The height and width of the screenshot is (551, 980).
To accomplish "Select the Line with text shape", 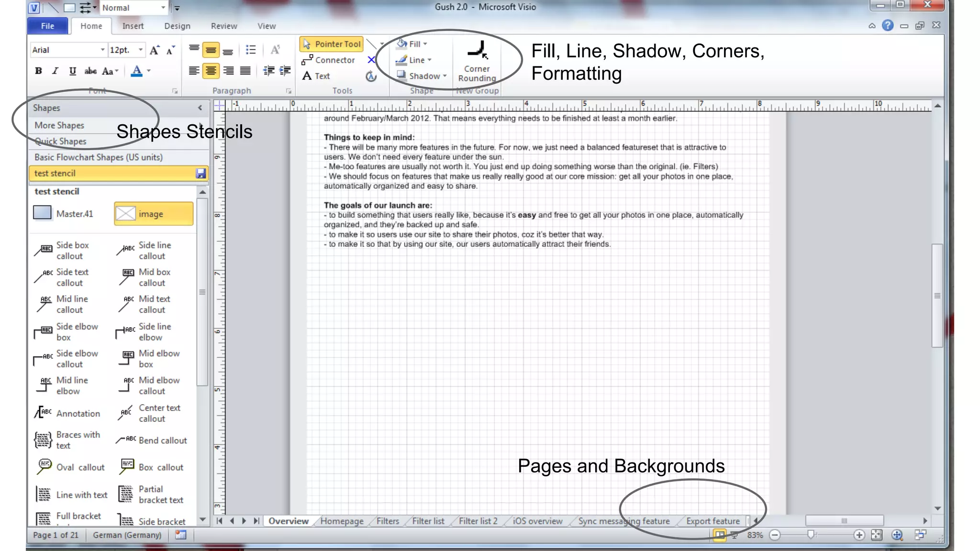I will click(x=71, y=495).
